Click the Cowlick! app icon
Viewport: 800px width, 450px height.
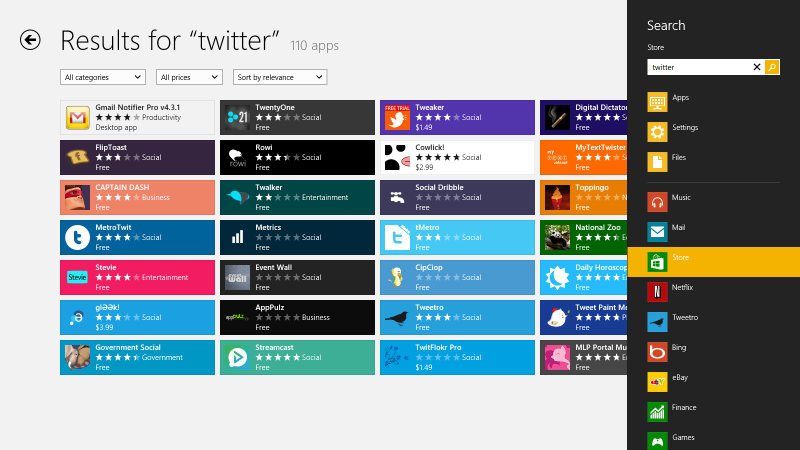pos(397,158)
